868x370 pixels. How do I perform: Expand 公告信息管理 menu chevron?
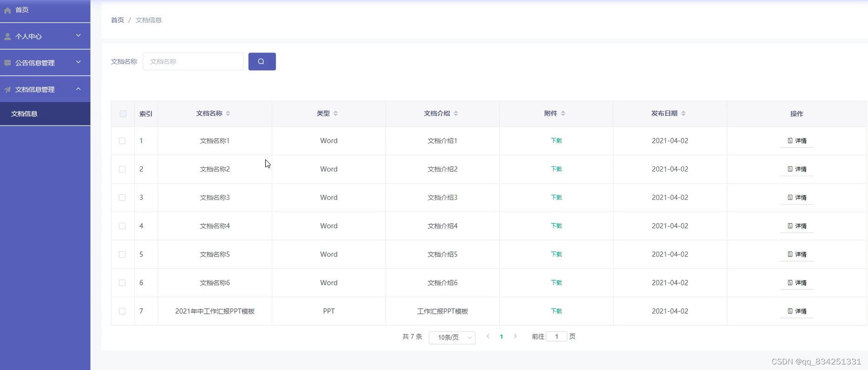pyautogui.click(x=78, y=62)
